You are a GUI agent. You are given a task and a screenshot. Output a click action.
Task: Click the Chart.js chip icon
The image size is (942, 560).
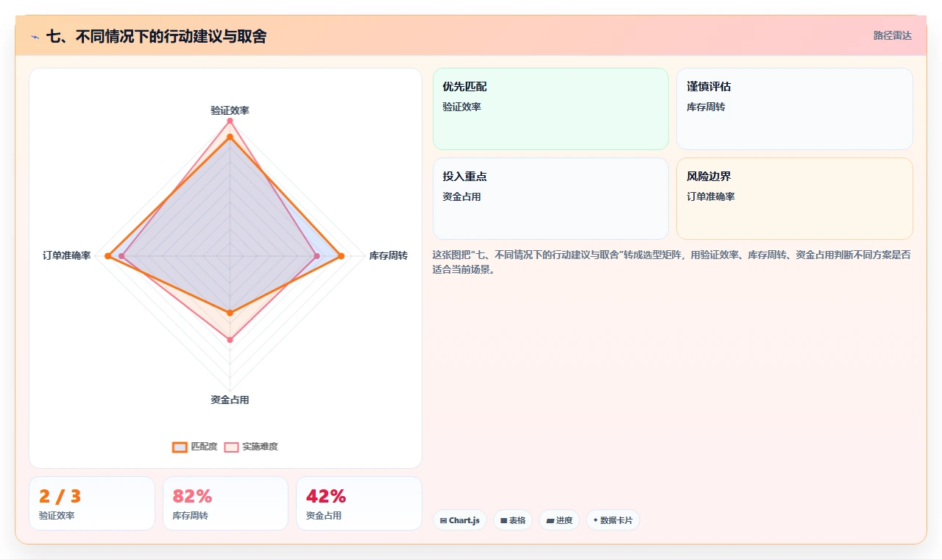click(x=443, y=520)
